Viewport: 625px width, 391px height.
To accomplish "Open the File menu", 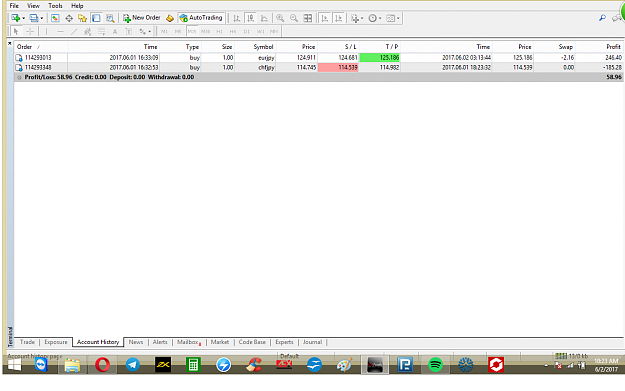I will coord(14,6).
